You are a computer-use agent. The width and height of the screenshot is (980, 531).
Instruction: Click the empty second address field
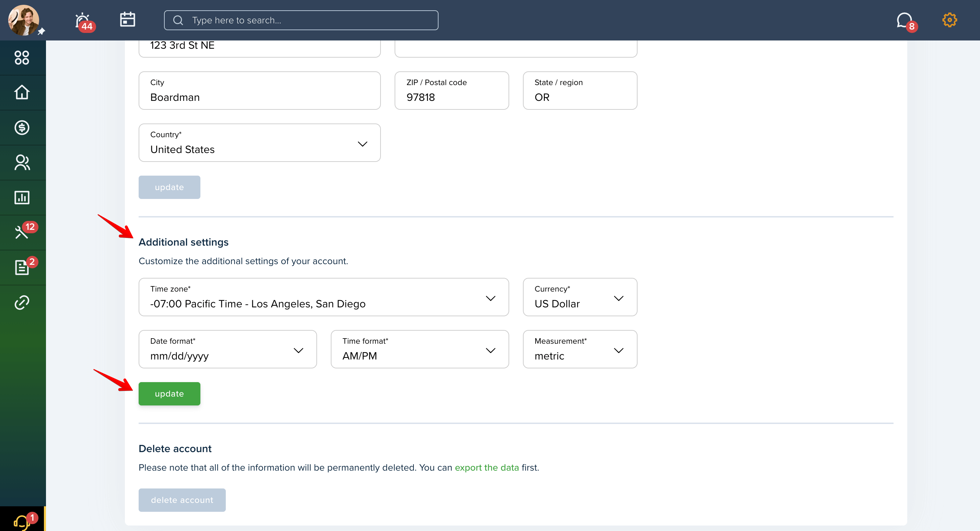pyautogui.click(x=516, y=49)
